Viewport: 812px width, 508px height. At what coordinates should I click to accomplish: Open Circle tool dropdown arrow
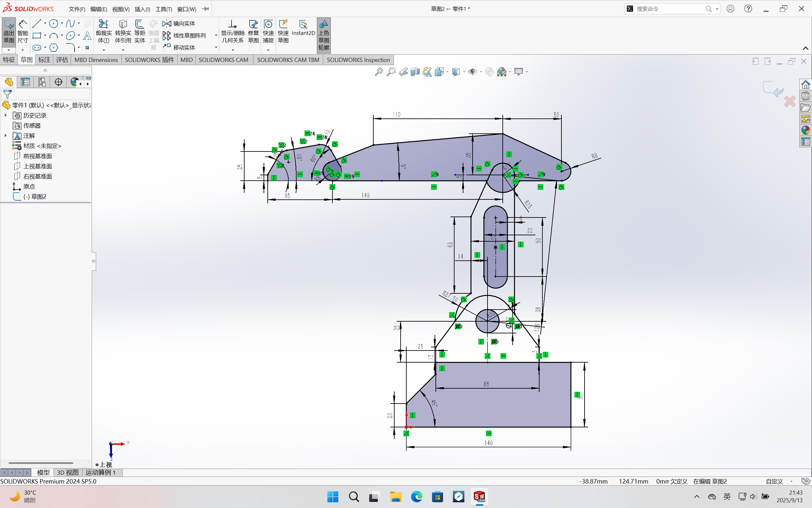pyautogui.click(x=62, y=23)
